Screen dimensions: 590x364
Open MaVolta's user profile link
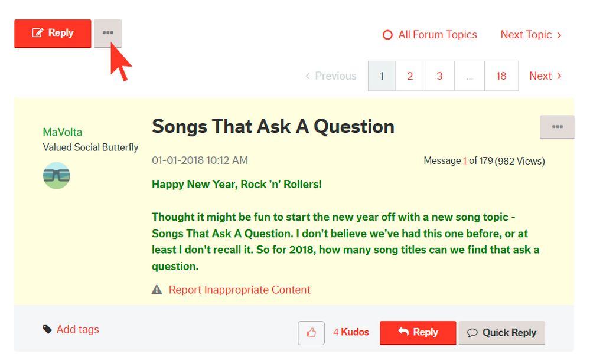tap(63, 132)
